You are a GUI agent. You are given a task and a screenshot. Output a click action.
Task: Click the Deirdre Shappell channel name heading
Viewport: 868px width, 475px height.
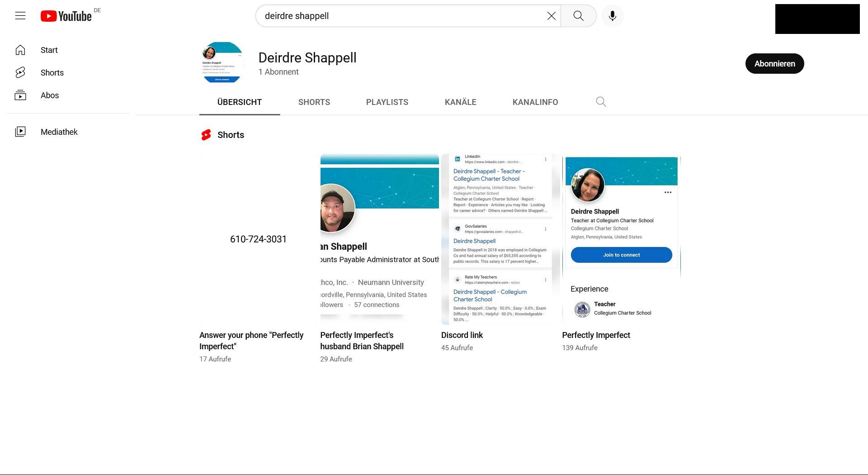[307, 58]
